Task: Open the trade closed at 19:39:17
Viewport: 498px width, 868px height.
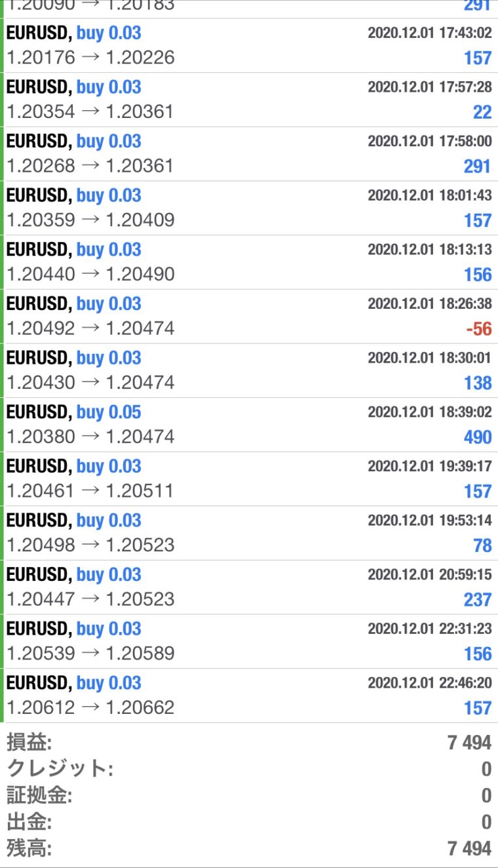Action: (x=249, y=479)
